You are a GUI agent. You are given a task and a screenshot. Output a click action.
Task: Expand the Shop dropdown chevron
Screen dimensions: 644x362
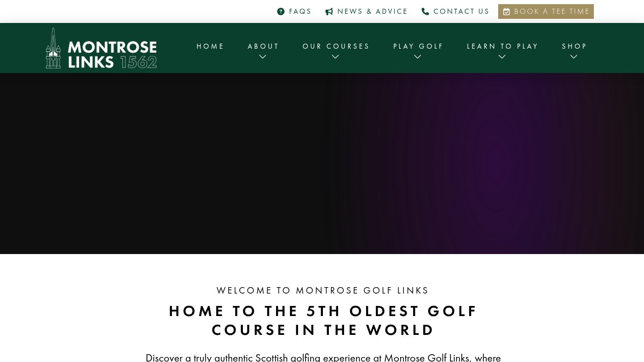pyautogui.click(x=574, y=57)
